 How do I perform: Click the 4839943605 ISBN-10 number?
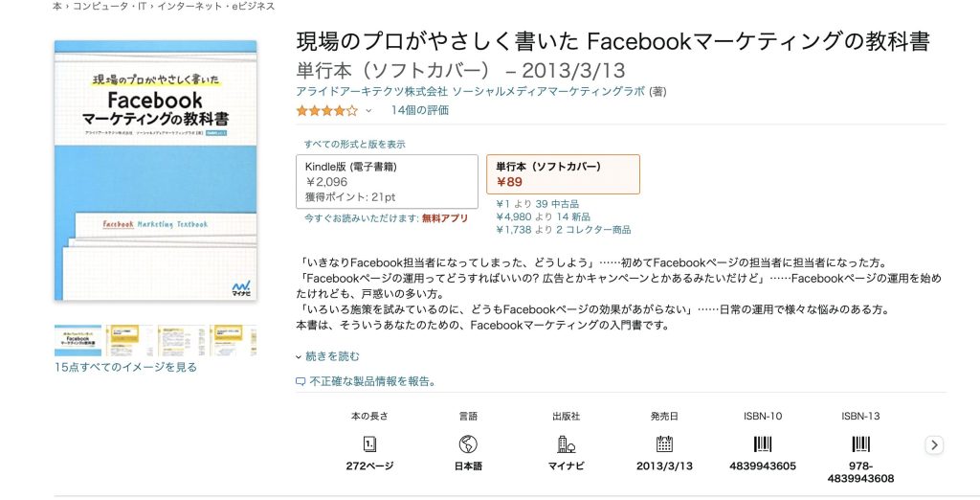(763, 466)
